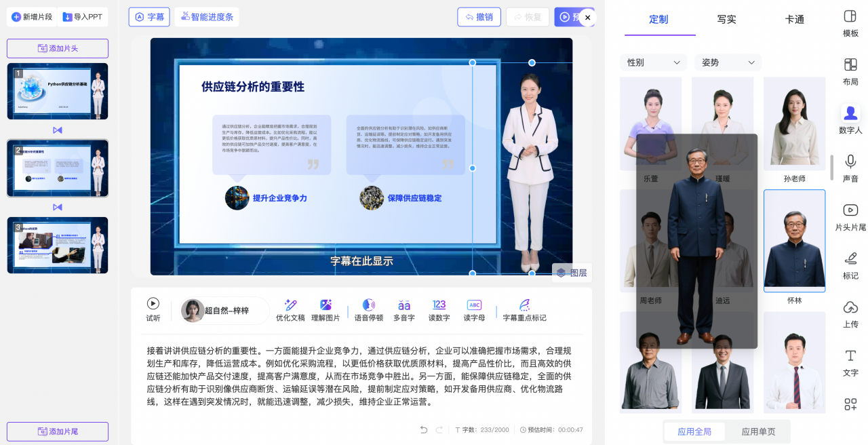The width and height of the screenshot is (868, 445).
Task: Open the 超自然-梓梓 voice selector
Action: [x=224, y=311]
